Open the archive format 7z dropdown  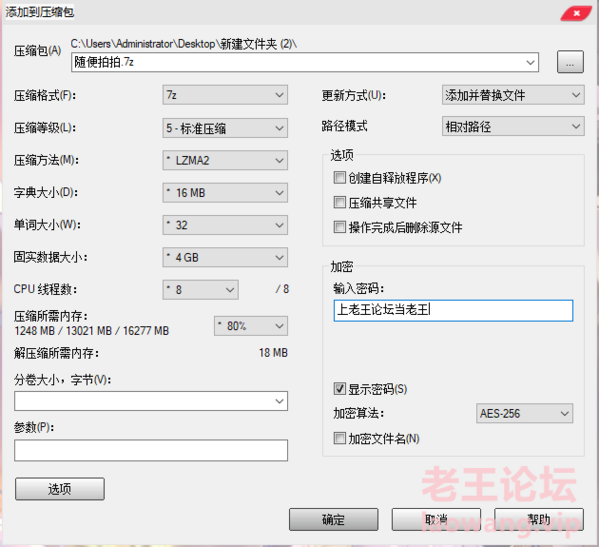pos(225,95)
